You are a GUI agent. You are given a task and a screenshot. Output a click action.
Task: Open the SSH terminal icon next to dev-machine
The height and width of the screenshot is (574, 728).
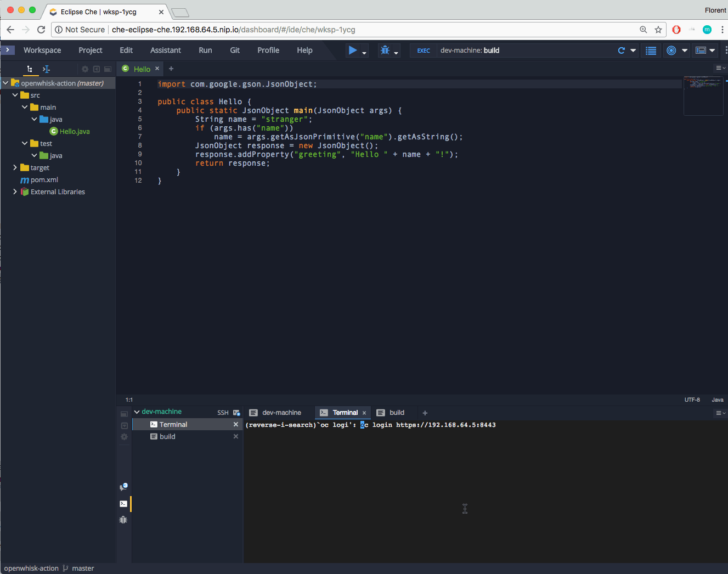236,412
